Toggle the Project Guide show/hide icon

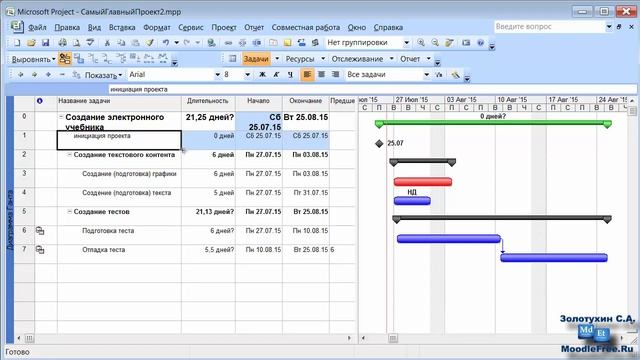[x=232, y=59]
